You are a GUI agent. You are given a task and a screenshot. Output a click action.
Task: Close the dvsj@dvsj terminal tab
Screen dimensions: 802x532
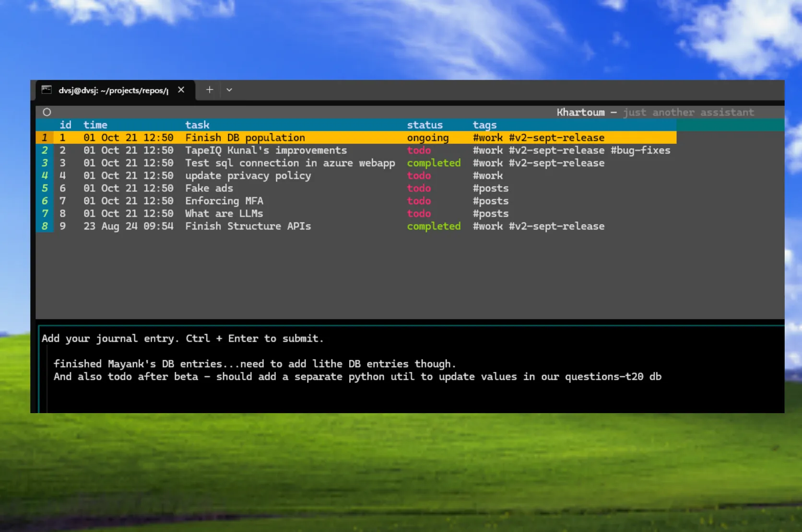point(181,90)
